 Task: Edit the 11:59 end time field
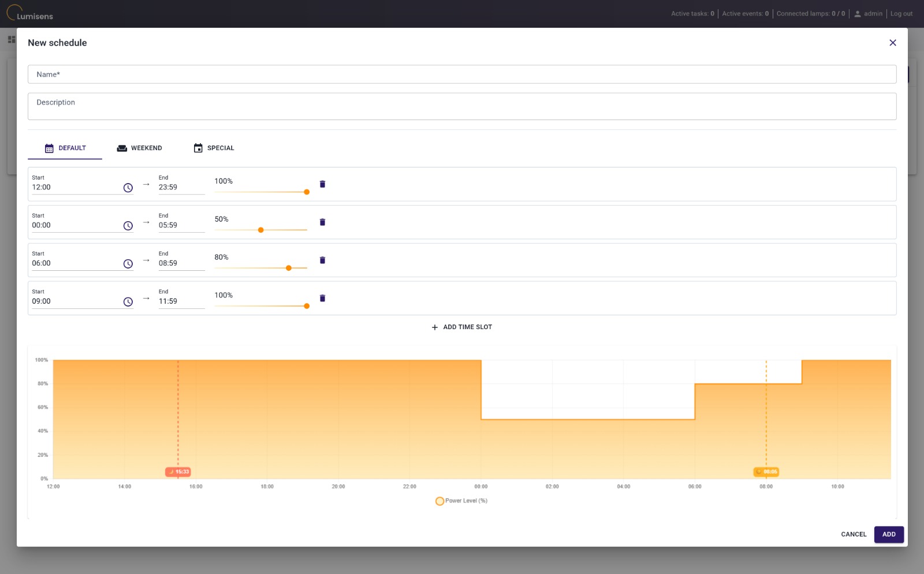click(x=181, y=302)
